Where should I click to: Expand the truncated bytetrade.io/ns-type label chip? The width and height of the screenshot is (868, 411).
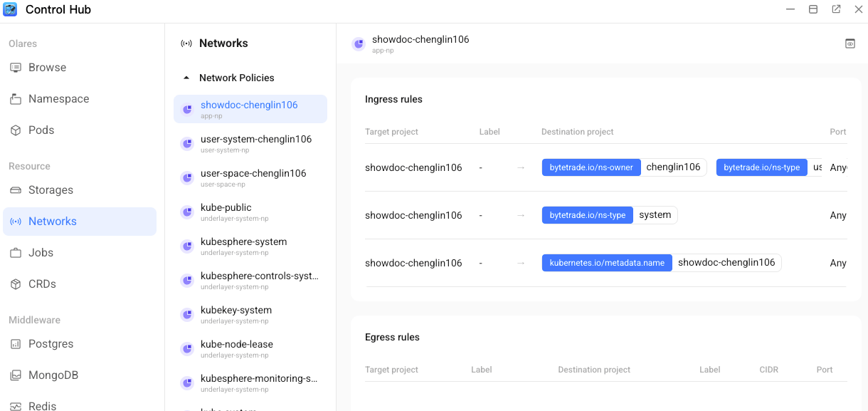coord(762,167)
